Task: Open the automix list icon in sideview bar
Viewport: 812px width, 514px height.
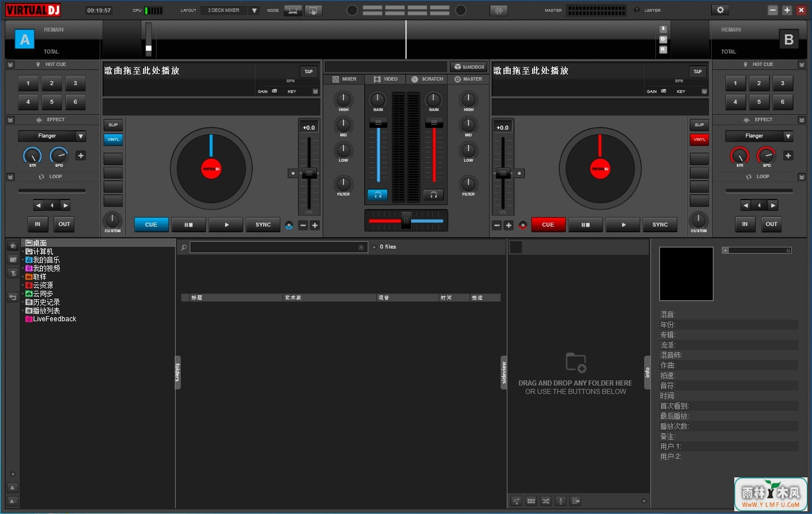Action: pos(516,501)
